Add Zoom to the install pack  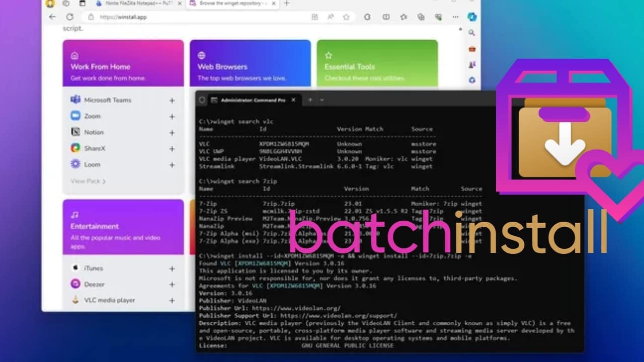[172, 117]
